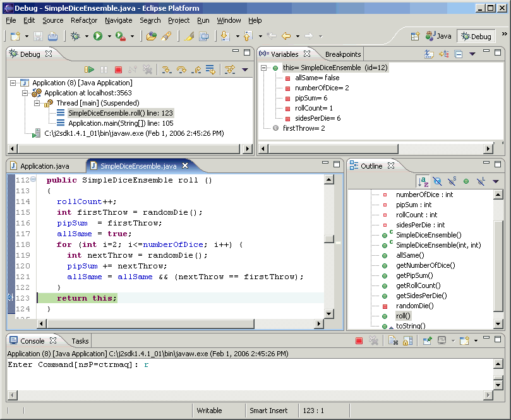The width and height of the screenshot is (511, 420).
Task: Toggle alphabetical sort in the Outline view
Action: pyautogui.click(x=423, y=181)
